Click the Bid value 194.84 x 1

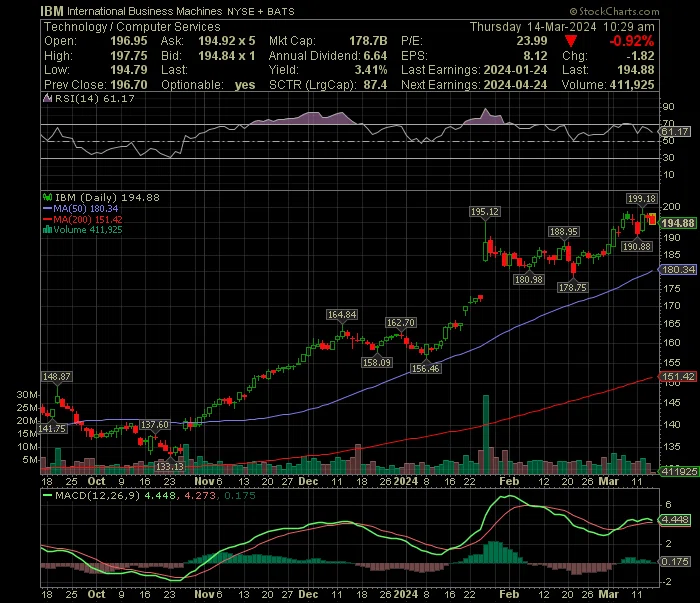click(x=227, y=56)
